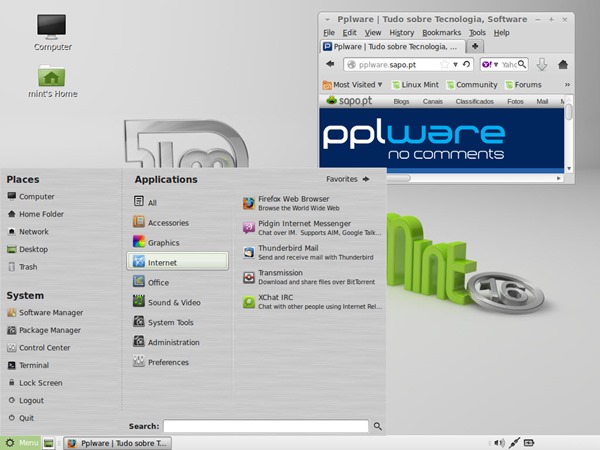The height and width of the screenshot is (450, 600).
Task: Open Yahoo search engine dropdown
Action: click(x=490, y=65)
